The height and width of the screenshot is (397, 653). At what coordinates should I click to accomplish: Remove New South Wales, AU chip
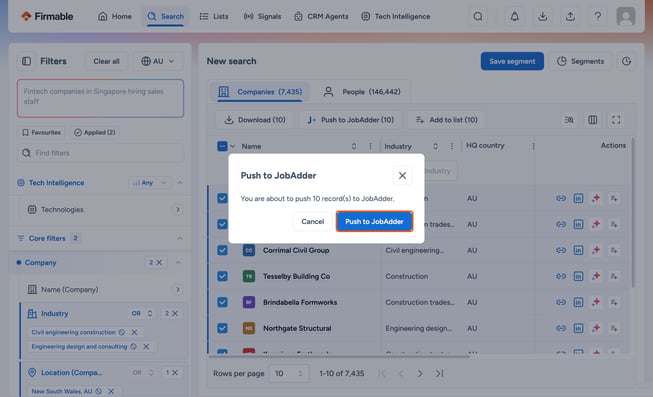click(x=111, y=391)
